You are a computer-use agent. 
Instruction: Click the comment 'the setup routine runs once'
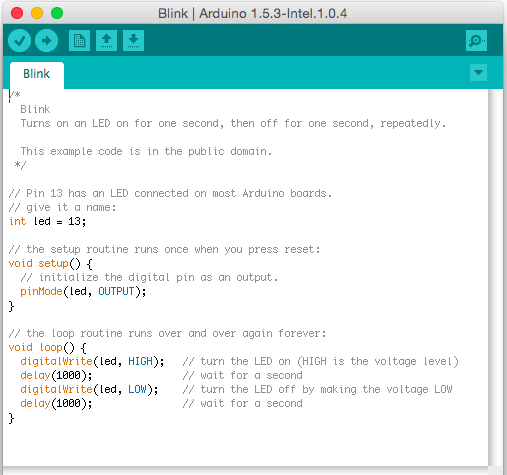(164, 249)
